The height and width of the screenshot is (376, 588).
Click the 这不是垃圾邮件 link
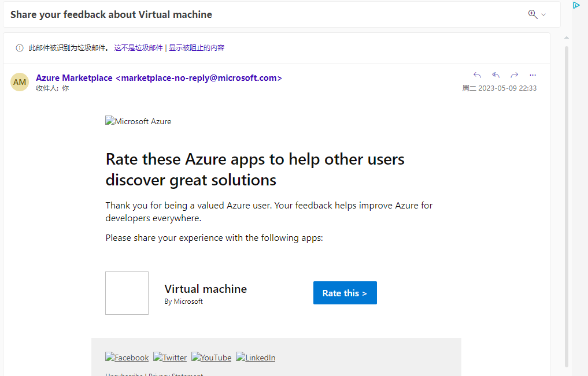[138, 48]
